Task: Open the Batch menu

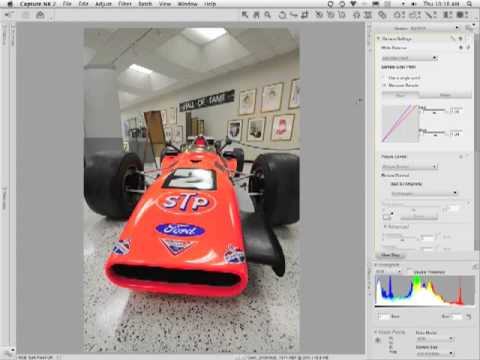Action: pyautogui.click(x=145, y=4)
